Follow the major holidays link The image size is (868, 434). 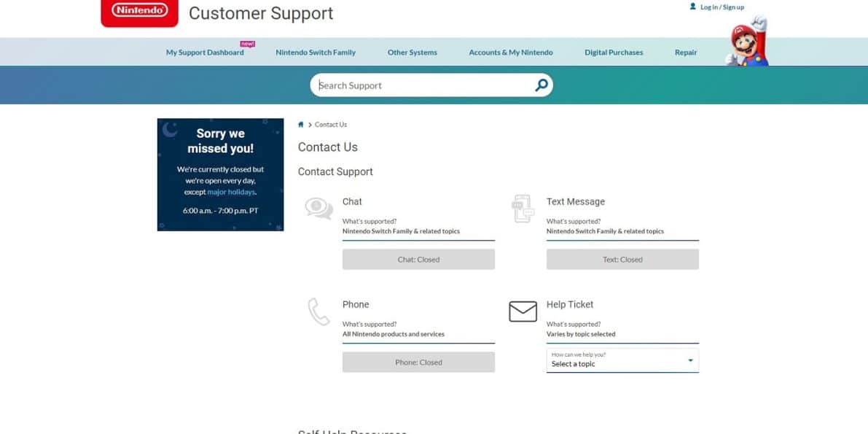click(231, 193)
